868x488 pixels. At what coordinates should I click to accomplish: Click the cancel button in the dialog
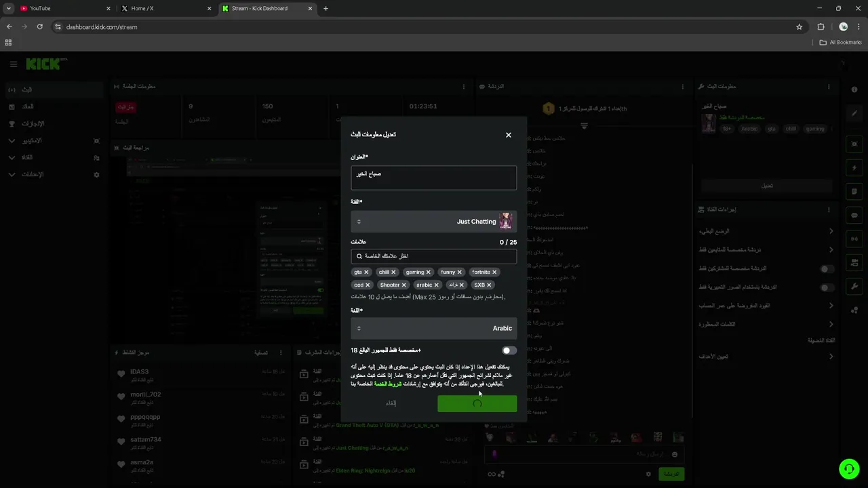(x=391, y=403)
